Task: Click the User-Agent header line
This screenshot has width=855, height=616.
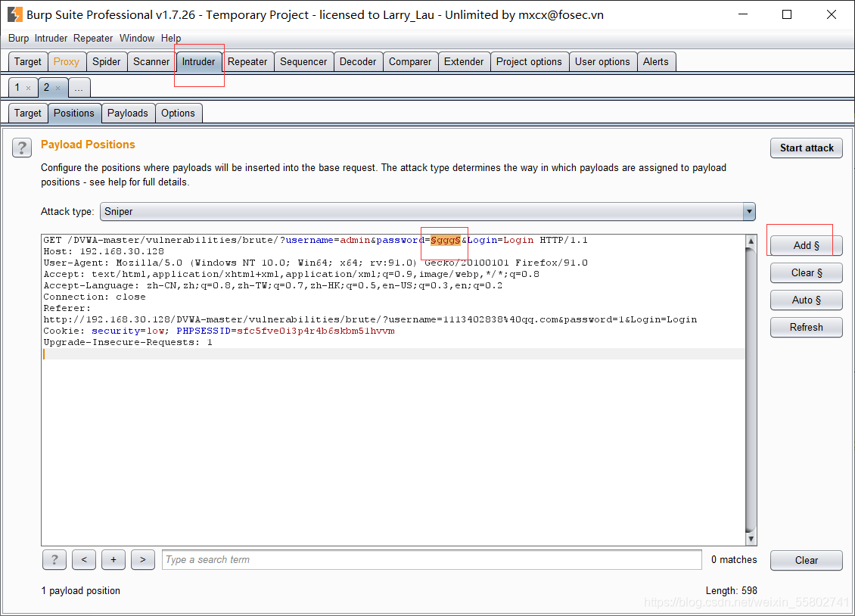Action: pos(316,263)
